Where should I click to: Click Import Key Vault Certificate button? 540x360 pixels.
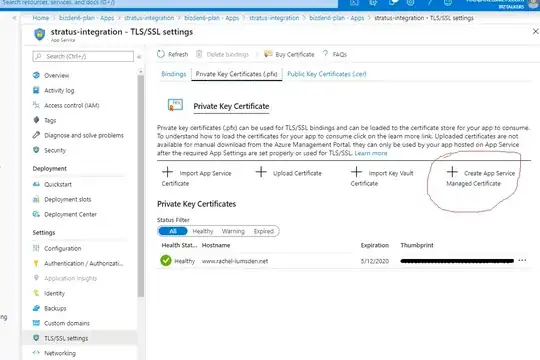tap(382, 178)
